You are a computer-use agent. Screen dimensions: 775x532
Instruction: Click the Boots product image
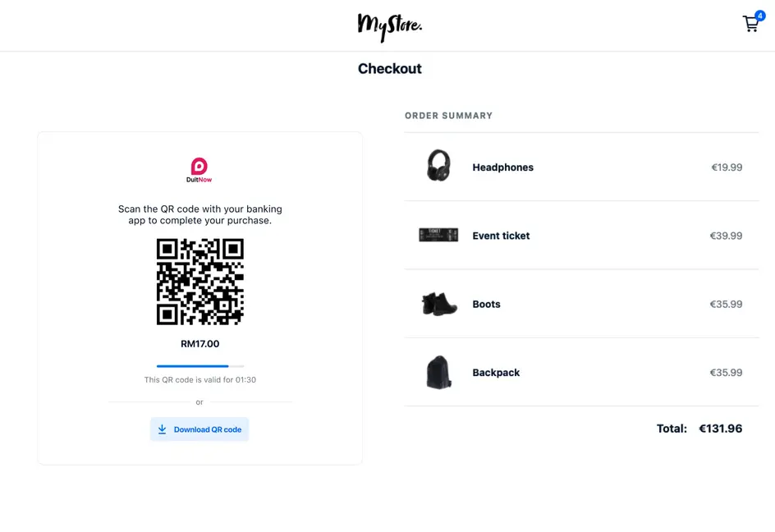click(438, 304)
